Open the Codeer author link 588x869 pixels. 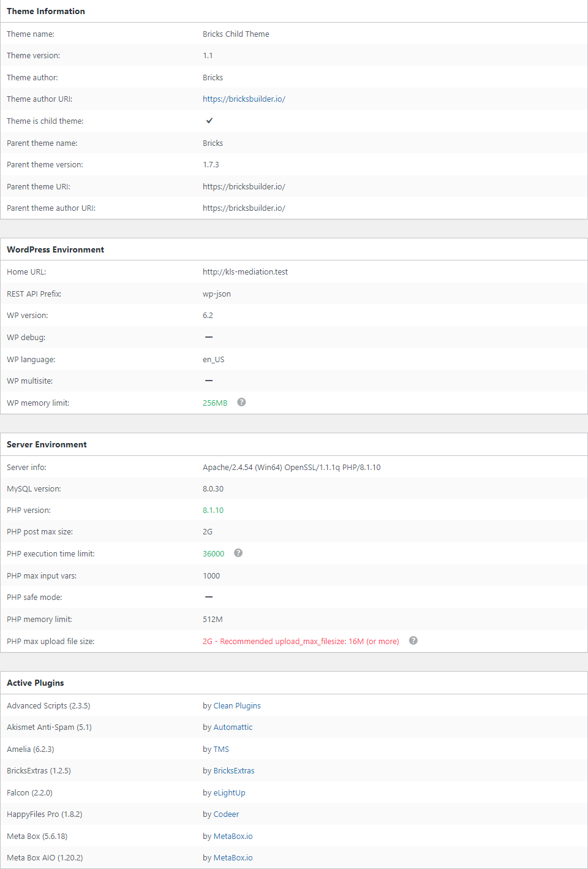pyautogui.click(x=226, y=814)
